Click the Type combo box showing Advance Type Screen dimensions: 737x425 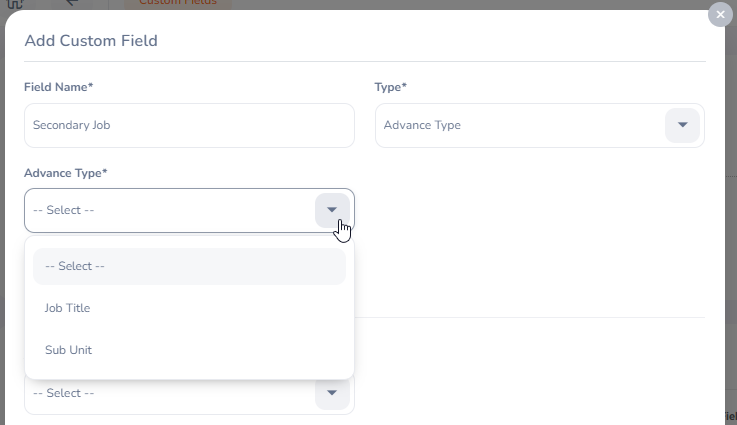[x=520, y=125]
